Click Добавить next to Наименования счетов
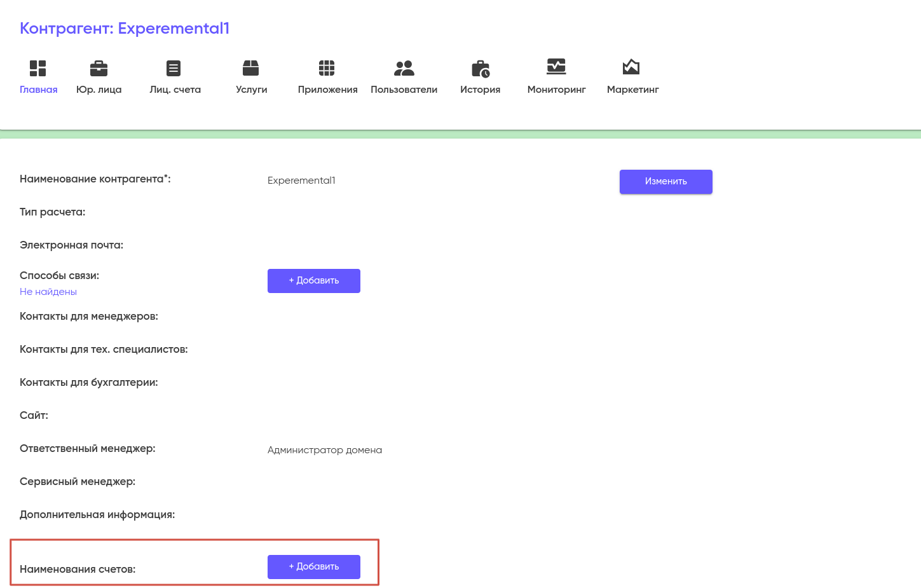Screen dimensions: 921x588 [x=313, y=567]
